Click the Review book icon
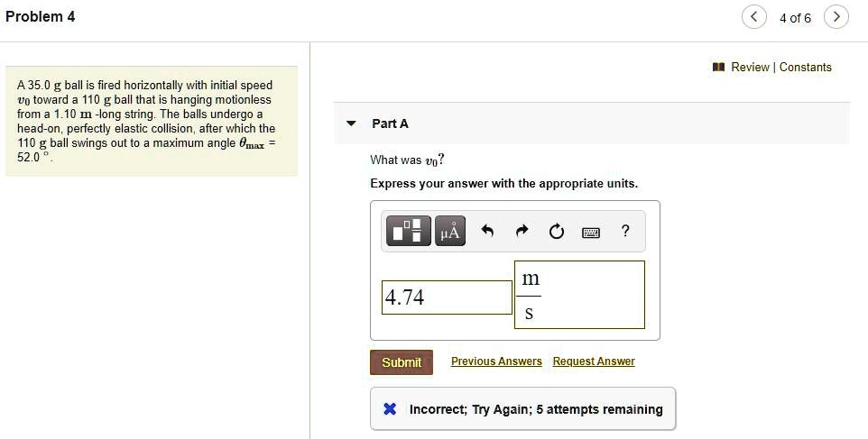868x439 pixels. click(718, 68)
